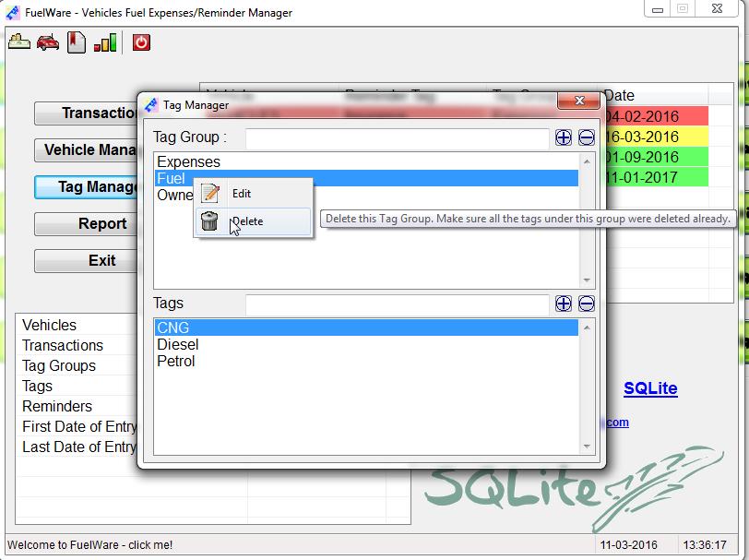Click the red power exit icon

[x=141, y=42]
